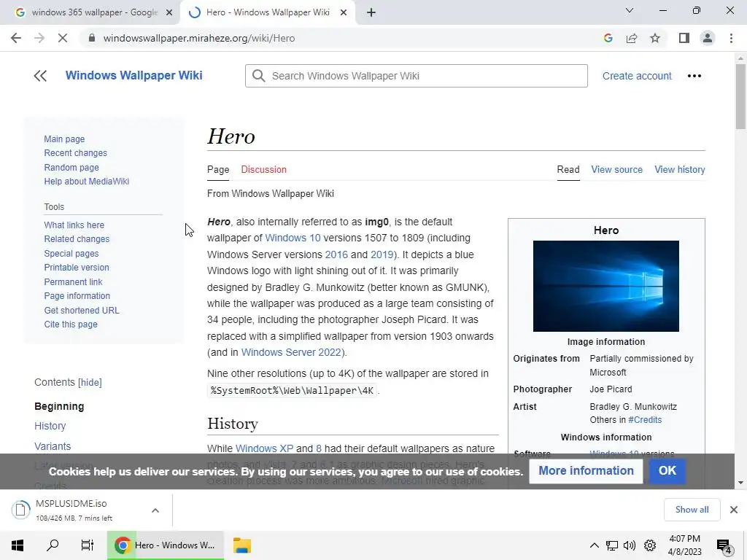
Task: Open the Windows 10 article link
Action: [293, 238]
